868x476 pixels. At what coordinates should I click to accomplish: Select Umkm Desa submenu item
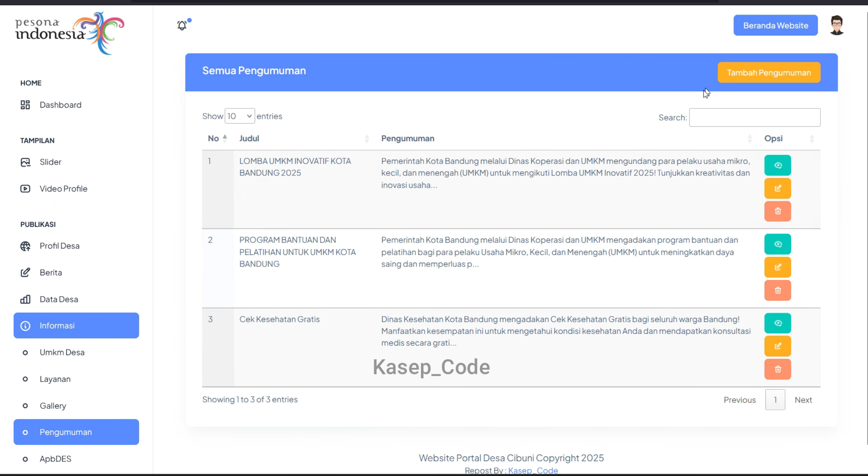(76, 352)
